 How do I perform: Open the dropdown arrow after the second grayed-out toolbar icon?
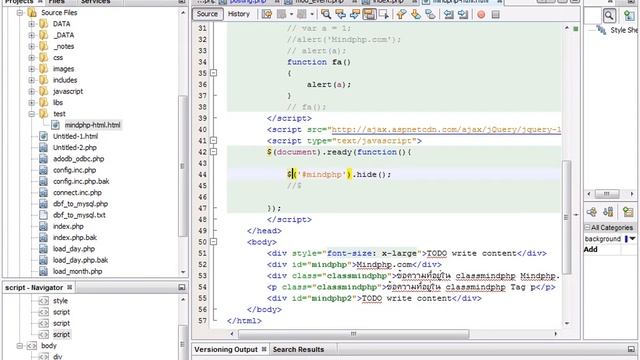(311, 14)
